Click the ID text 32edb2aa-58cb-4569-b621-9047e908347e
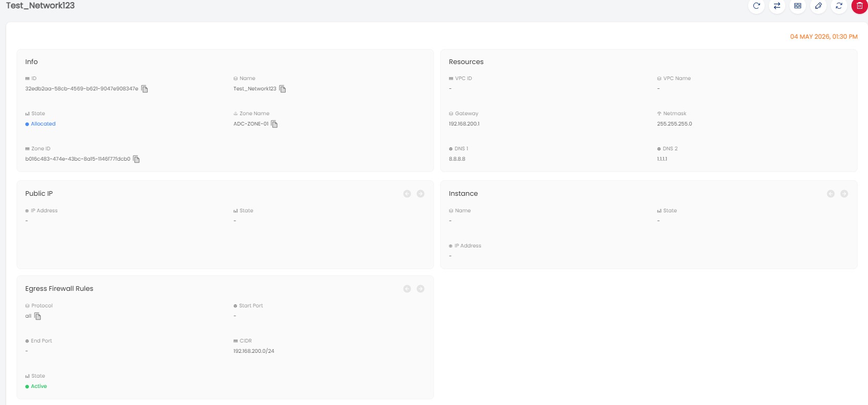The height and width of the screenshot is (405, 868). (82, 89)
